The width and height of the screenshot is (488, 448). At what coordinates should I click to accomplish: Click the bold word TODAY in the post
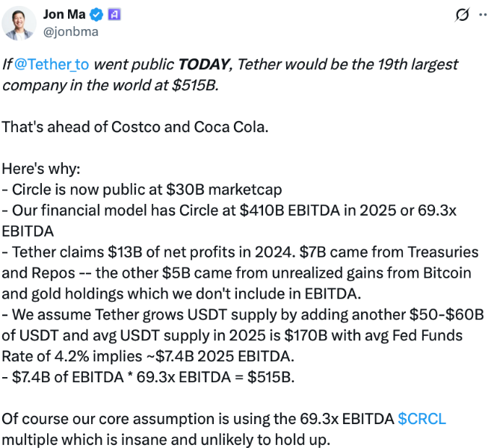(x=204, y=64)
